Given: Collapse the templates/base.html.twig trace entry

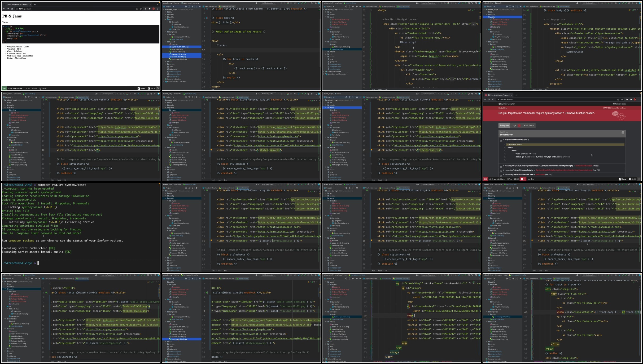Looking at the screenshot, I should [501, 141].
